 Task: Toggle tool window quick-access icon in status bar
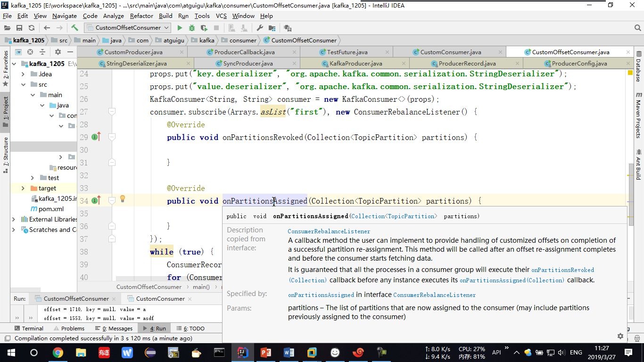(x=7, y=338)
